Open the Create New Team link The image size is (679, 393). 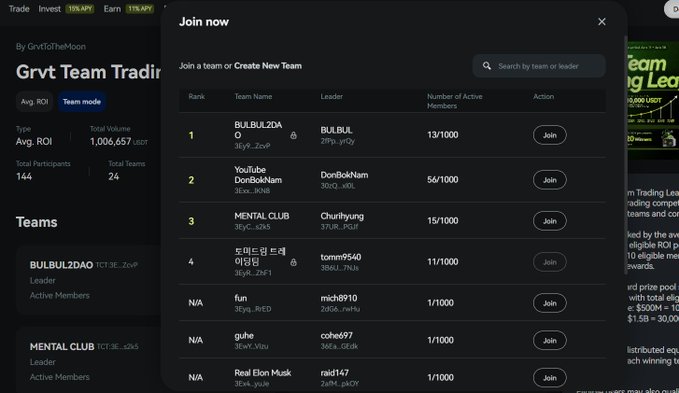tap(268, 66)
